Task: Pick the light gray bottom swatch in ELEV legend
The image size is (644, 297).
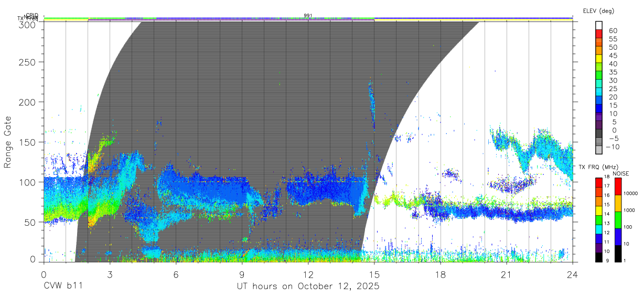Action: coord(599,150)
